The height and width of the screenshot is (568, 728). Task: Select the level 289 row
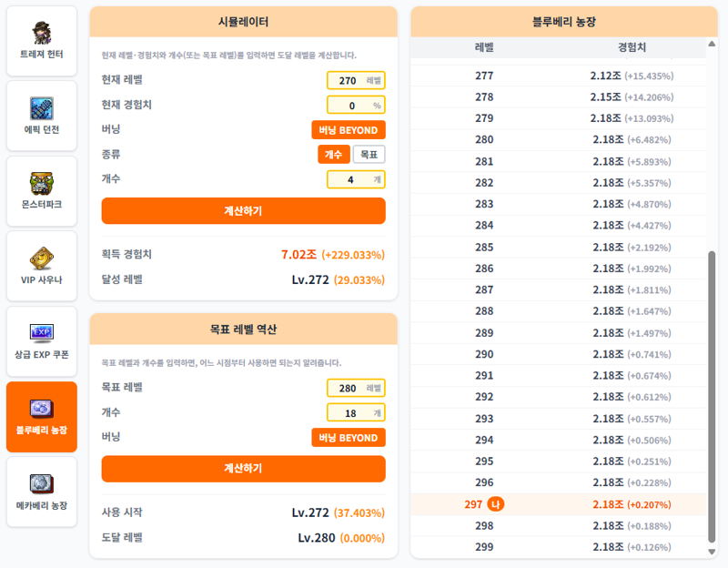point(558,333)
